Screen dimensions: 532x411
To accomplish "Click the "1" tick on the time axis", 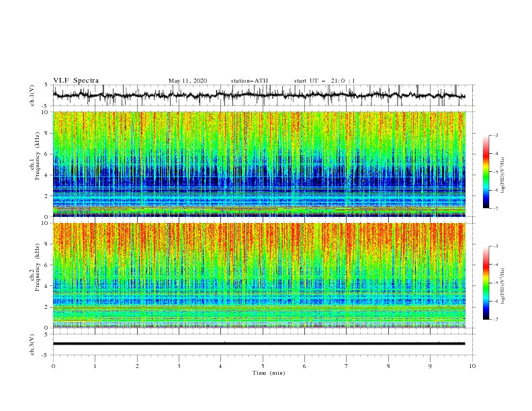I will point(95,366).
